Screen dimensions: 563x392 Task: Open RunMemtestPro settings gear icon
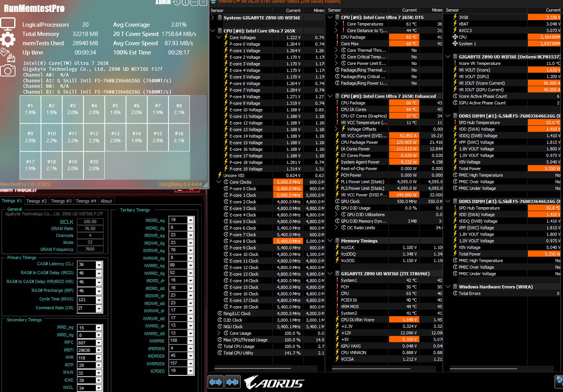(x=8, y=39)
